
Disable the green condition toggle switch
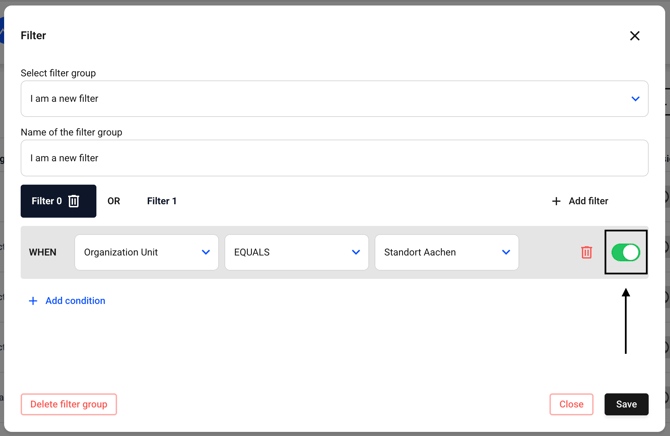625,253
